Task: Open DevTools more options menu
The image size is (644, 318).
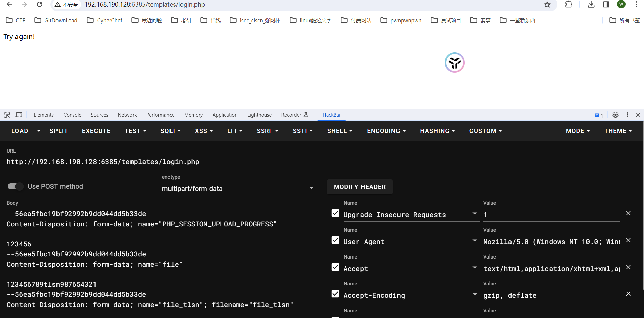Action: [x=627, y=115]
